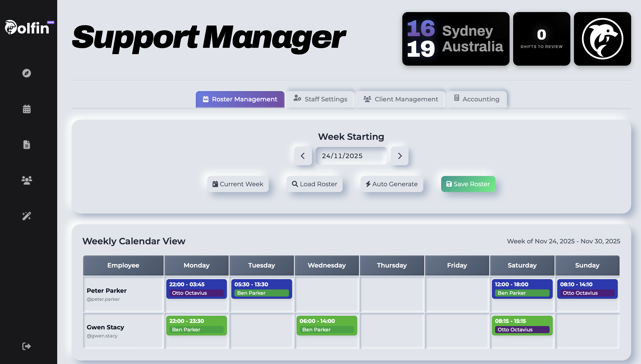Viewport: 641px width, 364px height.
Task: Switch to Staff Settings tab
Action: [x=320, y=99]
